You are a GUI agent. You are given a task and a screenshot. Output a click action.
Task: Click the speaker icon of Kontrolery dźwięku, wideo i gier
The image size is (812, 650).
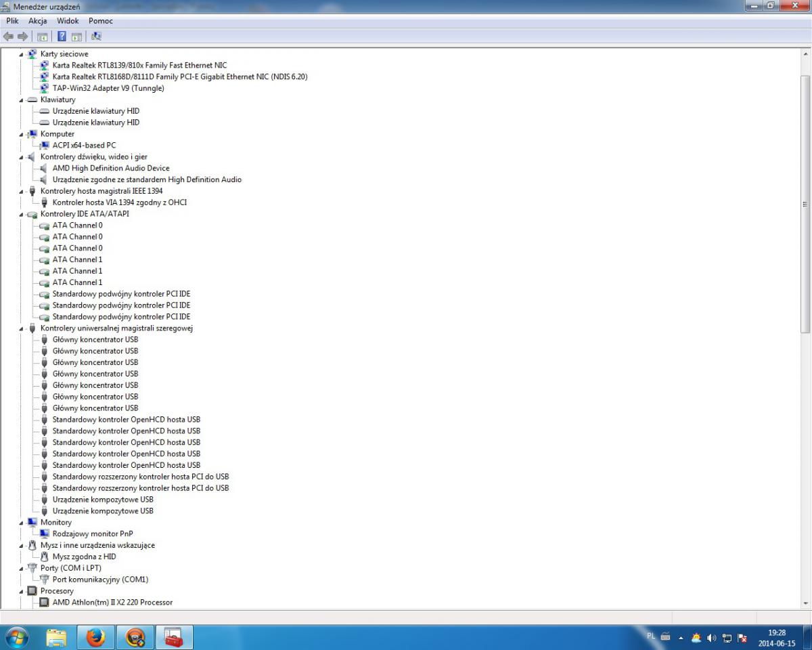(32, 157)
